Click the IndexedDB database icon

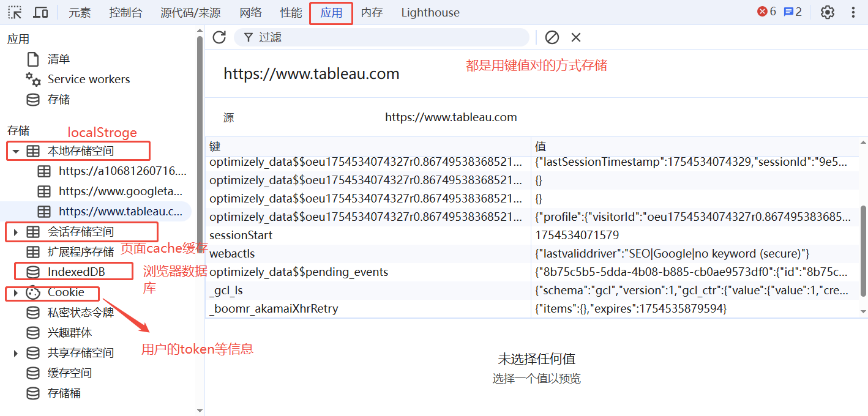(33, 272)
